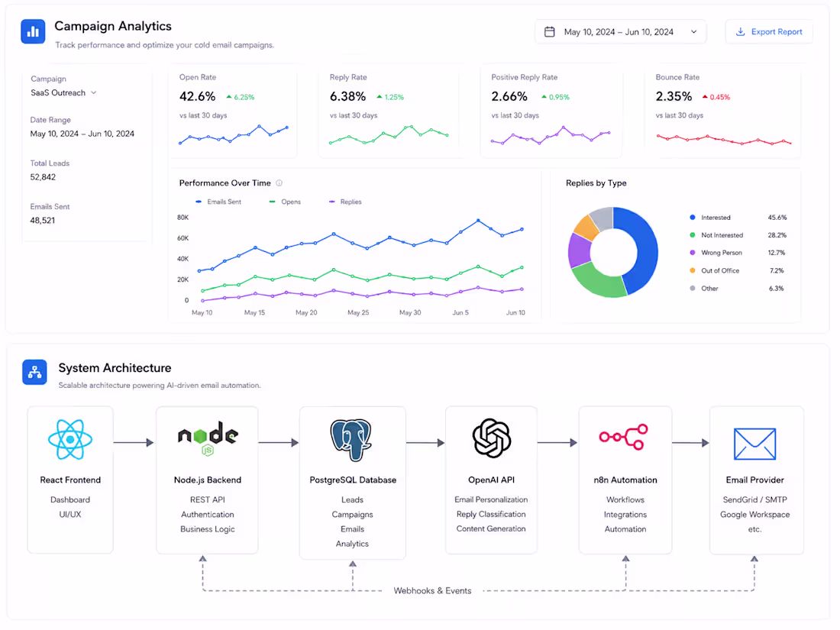The height and width of the screenshot is (630, 840).
Task: Click the 2.35% Bounce Rate value
Action: 674,96
